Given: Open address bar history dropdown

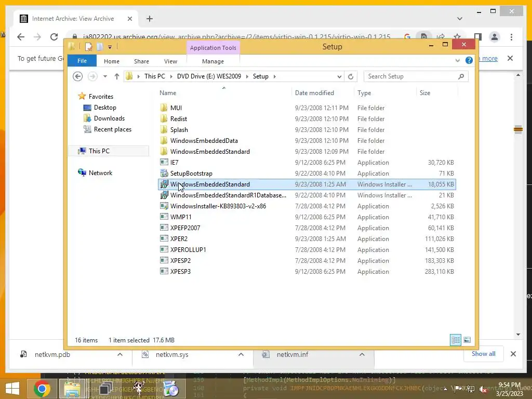Looking at the screenshot, I should (x=339, y=77).
